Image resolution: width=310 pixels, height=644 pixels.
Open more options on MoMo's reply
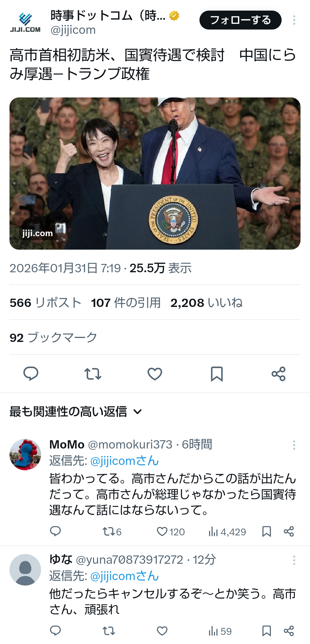click(x=294, y=445)
